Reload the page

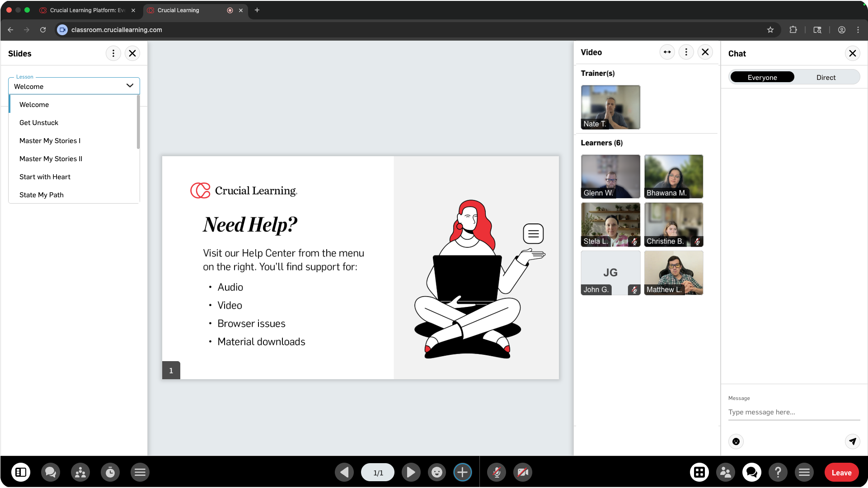point(43,30)
